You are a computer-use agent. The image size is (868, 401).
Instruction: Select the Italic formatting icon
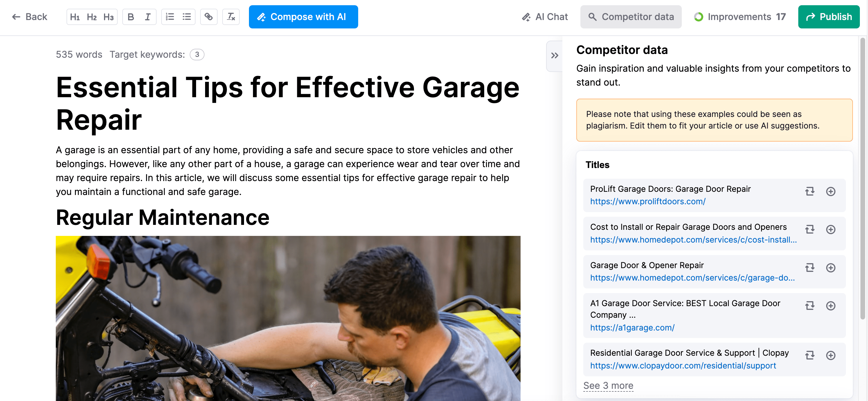click(147, 17)
